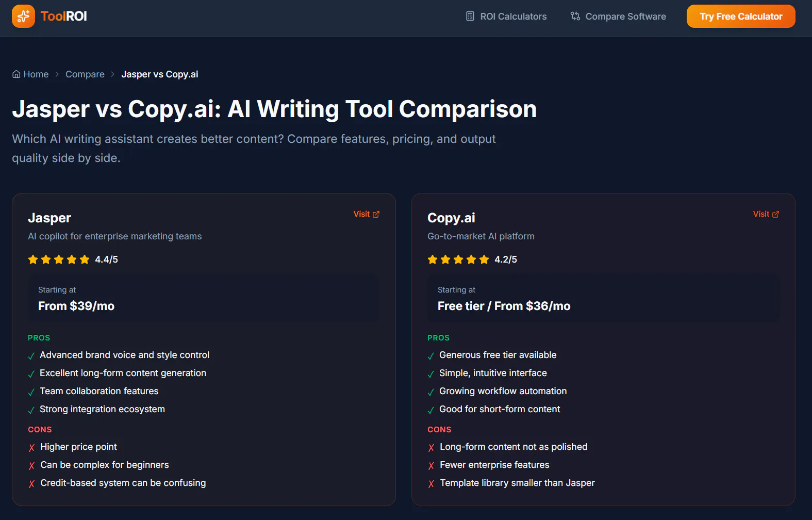812x520 pixels.
Task: Click the ToolROI sparkle logo icon
Action: (23, 17)
